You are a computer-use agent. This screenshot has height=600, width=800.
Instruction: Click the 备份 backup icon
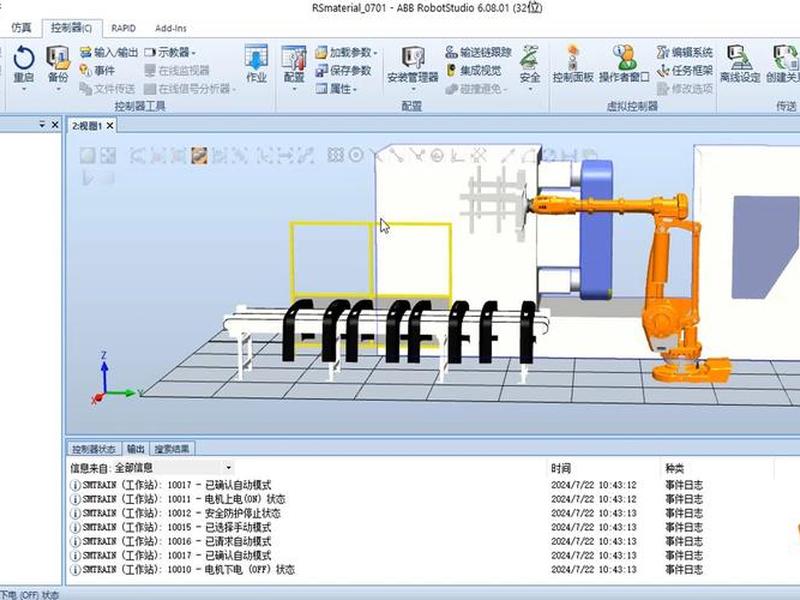coord(58,64)
